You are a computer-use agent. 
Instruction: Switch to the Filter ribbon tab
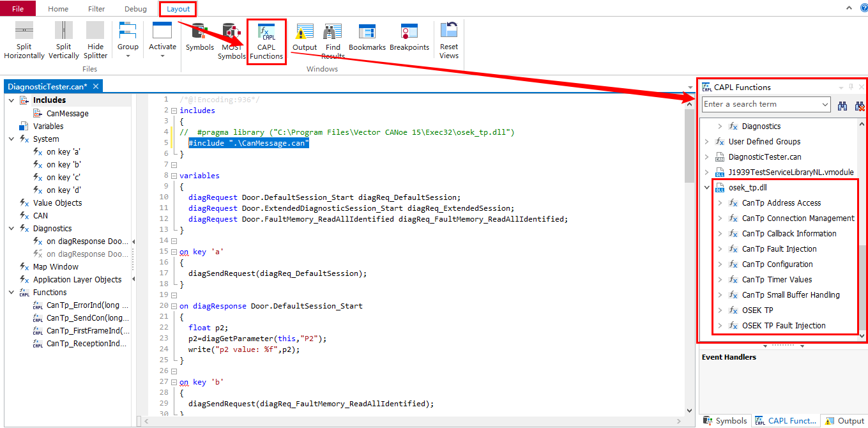(96, 9)
